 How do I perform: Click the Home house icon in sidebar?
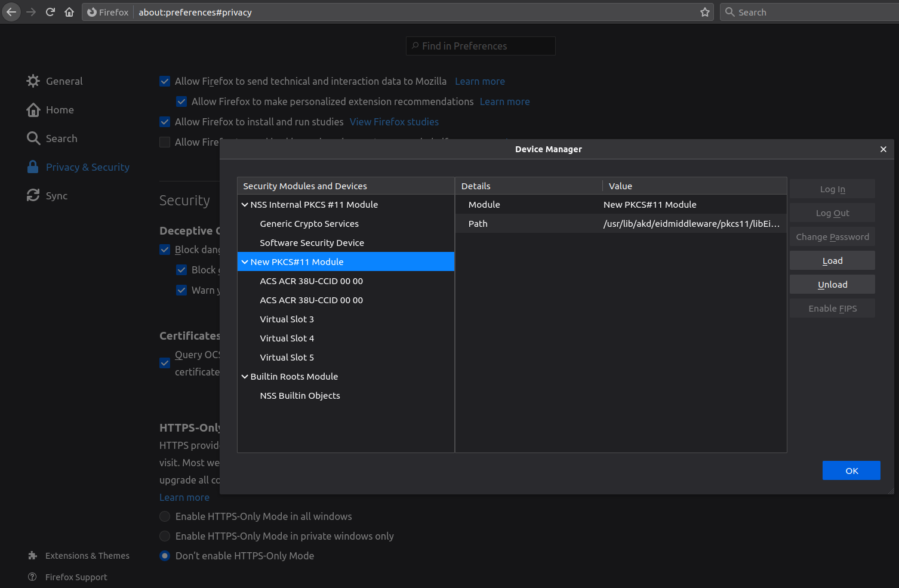(x=33, y=110)
